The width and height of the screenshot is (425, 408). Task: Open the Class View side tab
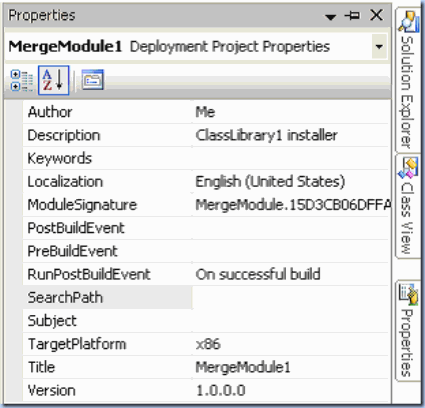point(407,206)
